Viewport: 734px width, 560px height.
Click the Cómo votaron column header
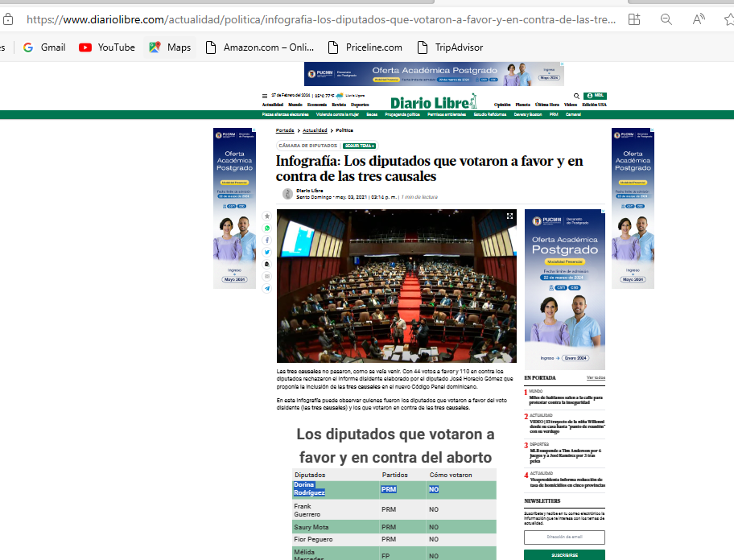click(x=451, y=475)
